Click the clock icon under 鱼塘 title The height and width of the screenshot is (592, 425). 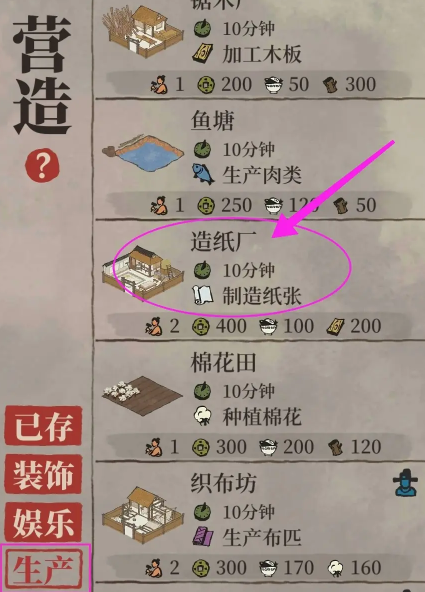pyautogui.click(x=203, y=149)
